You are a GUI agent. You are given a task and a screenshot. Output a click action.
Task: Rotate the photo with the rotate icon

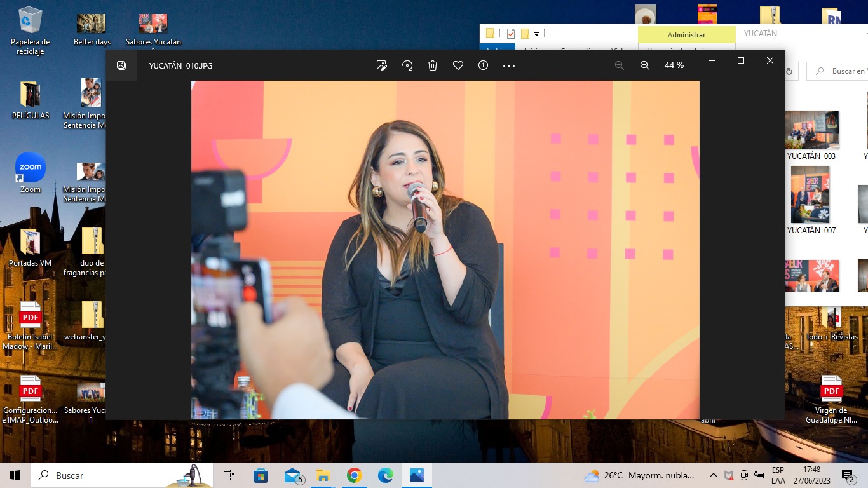pyautogui.click(x=407, y=65)
